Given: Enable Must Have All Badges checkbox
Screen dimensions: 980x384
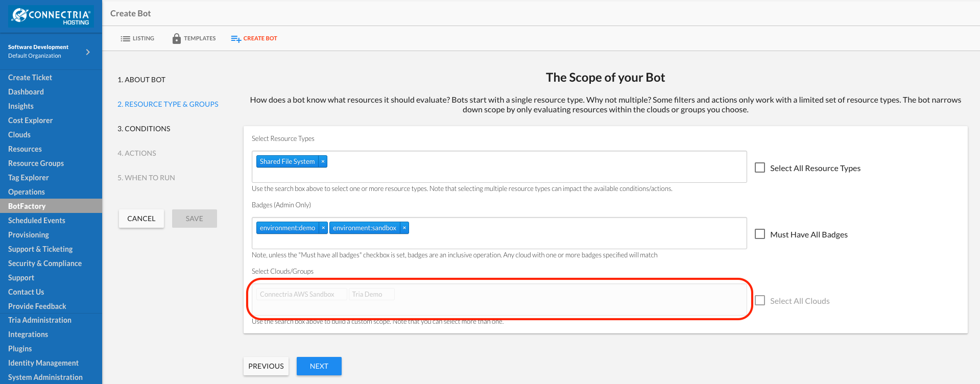Looking at the screenshot, I should coord(760,234).
